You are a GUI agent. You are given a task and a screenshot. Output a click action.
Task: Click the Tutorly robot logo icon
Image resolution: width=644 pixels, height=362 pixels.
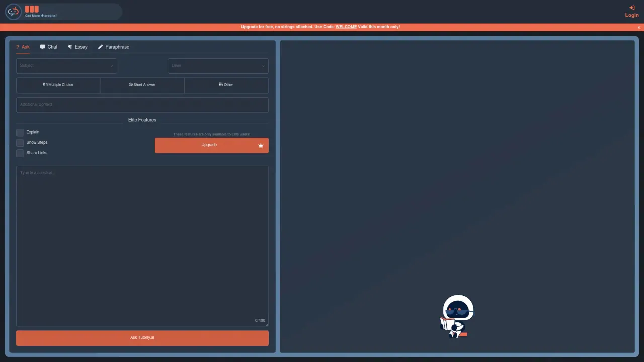tap(14, 11)
